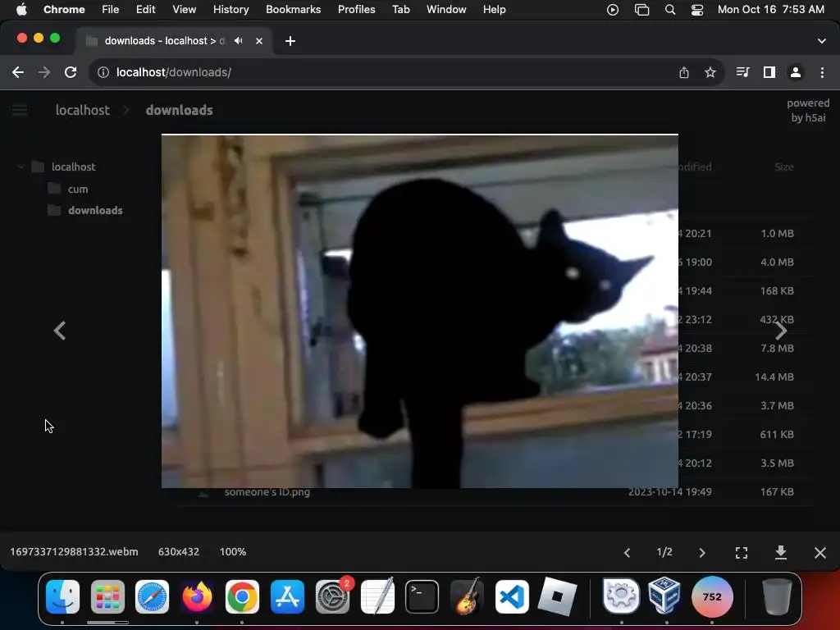This screenshot has height=630, width=840.
Task: Show next preview with large right arrow
Action: coord(781,331)
